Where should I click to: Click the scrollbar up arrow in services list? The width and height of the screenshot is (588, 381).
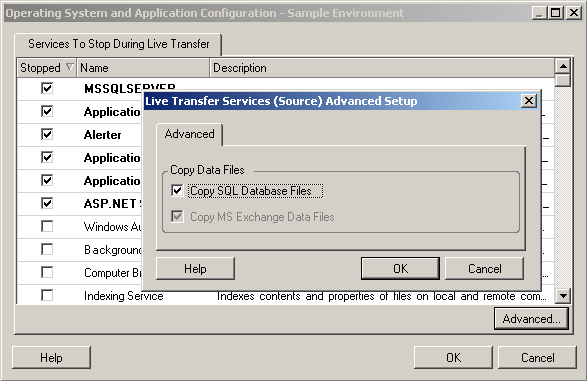(563, 66)
